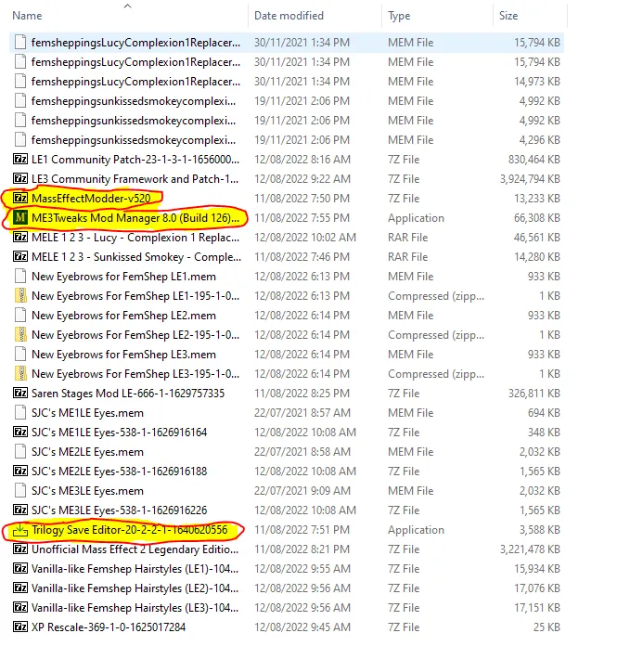The image size is (617, 672).
Task: Click Vanilla-like Femshep Hairstyles (LE1) archive icon
Action: click(20, 569)
